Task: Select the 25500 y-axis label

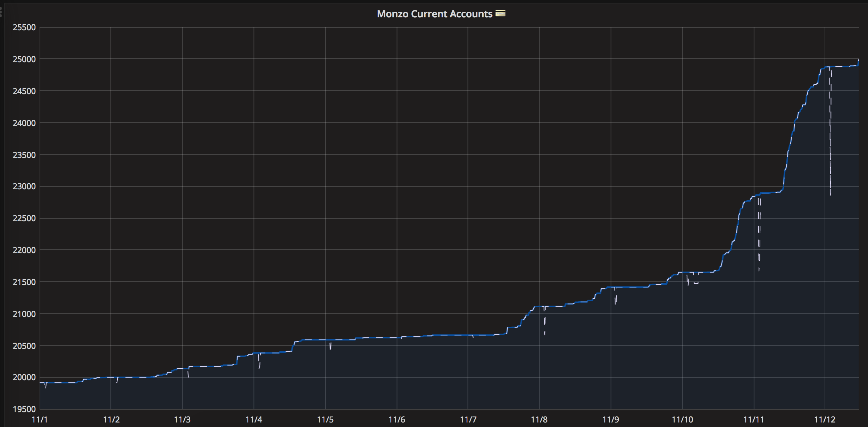Action: pos(24,27)
